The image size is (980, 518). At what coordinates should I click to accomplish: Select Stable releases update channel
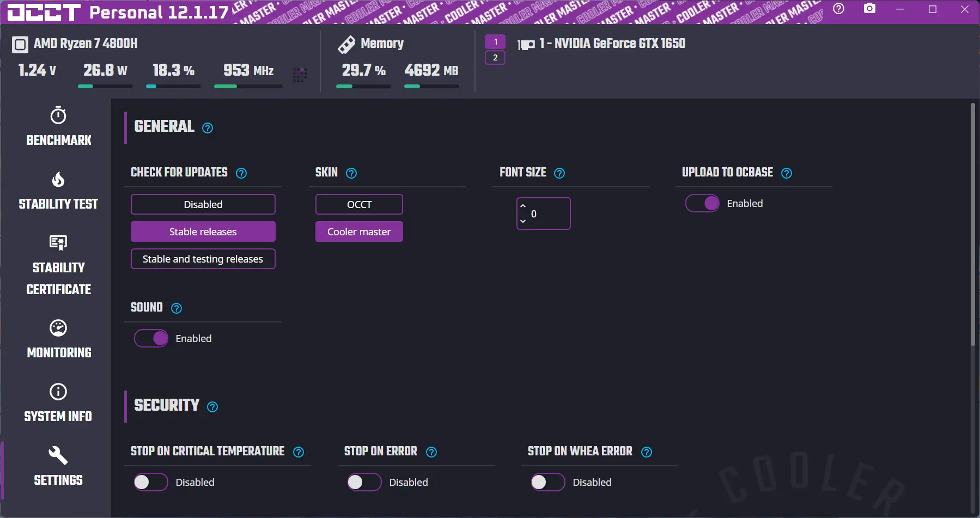203,231
